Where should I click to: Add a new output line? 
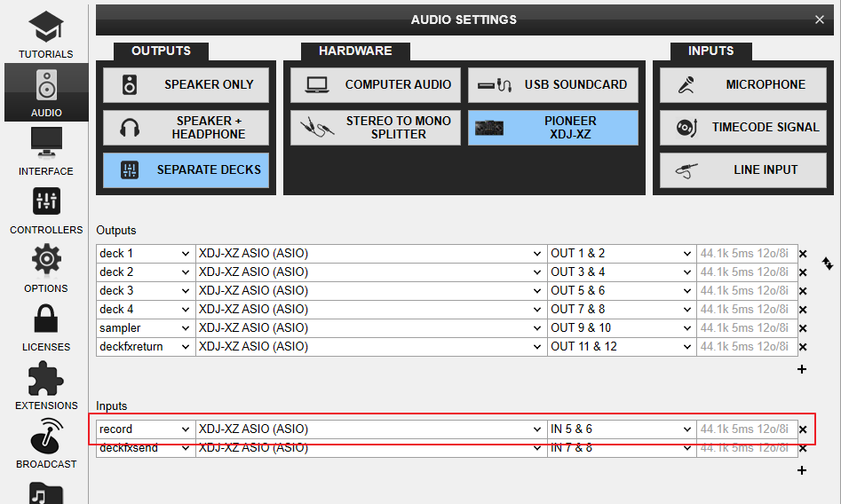tap(802, 369)
